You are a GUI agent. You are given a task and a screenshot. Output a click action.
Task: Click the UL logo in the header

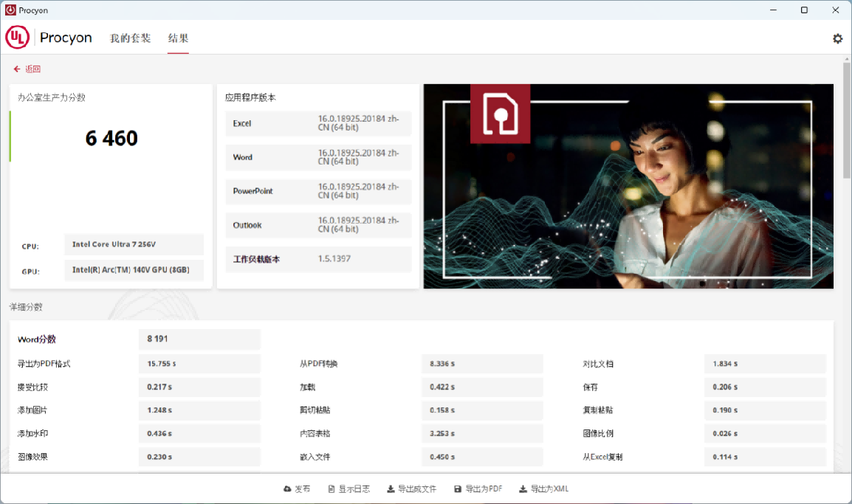(x=18, y=38)
